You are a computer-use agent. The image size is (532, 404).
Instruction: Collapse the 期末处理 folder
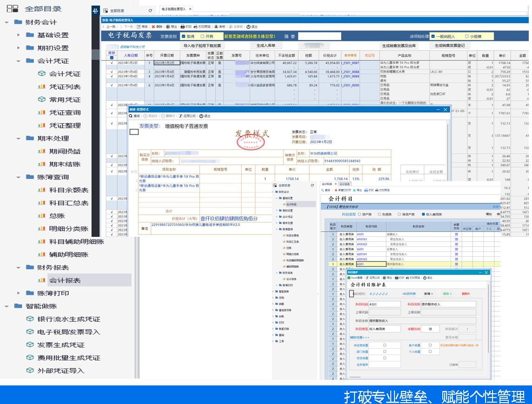click(18, 138)
